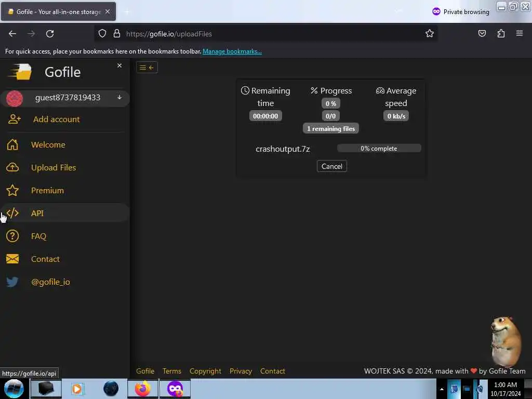Click the Average speed gauge icon

point(380,90)
